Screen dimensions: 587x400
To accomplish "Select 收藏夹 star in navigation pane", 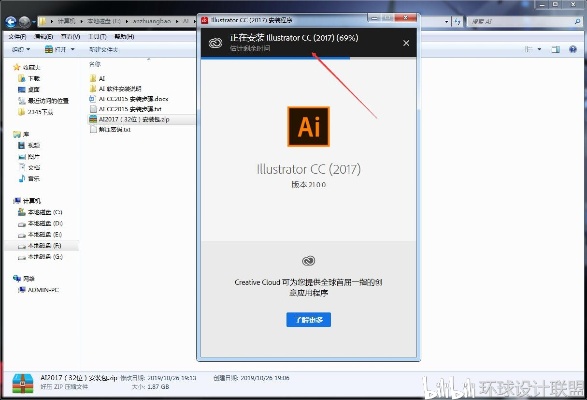I will [x=26, y=67].
